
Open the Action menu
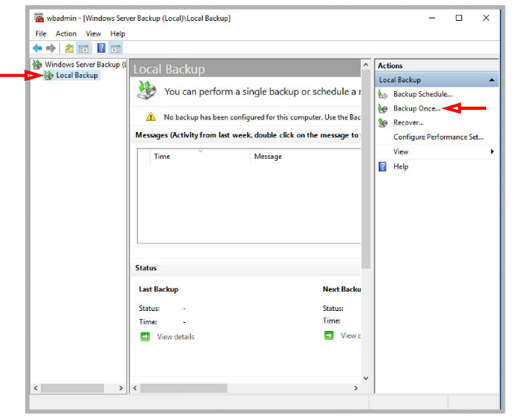(66, 34)
